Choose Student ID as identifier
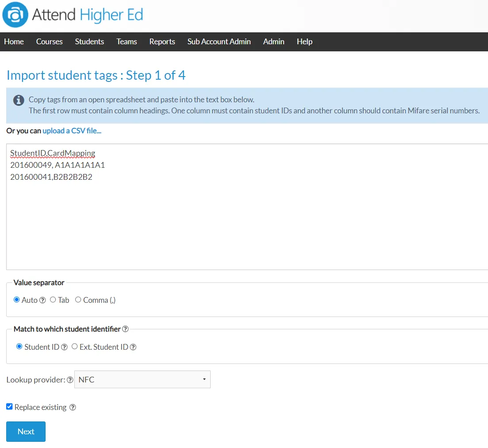 (19, 347)
